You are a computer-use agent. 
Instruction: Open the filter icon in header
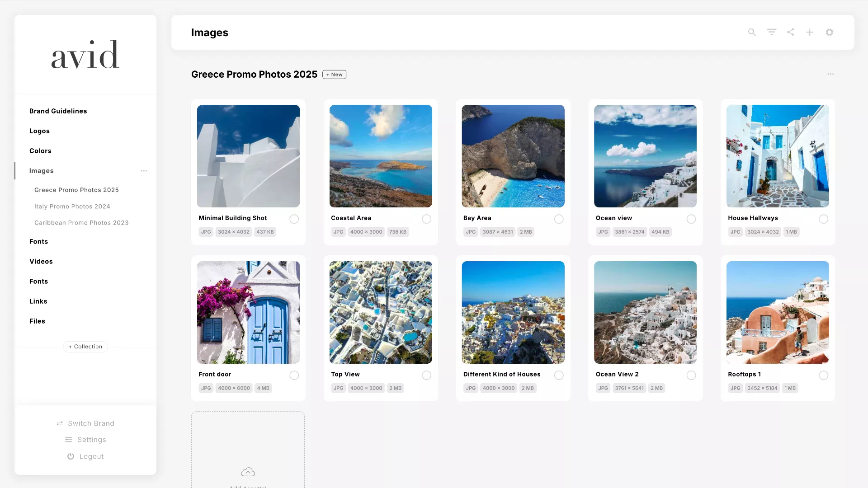(771, 32)
